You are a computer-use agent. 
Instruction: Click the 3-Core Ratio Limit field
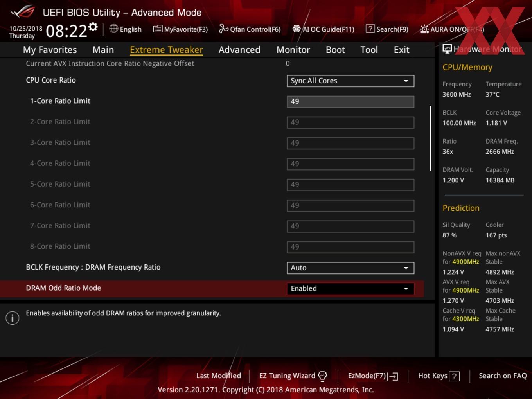tap(350, 143)
